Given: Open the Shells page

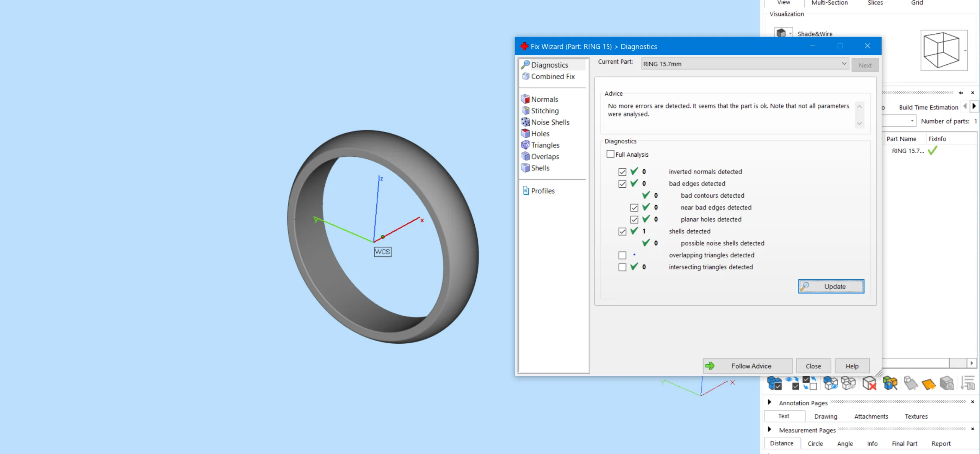Looking at the screenshot, I should 540,168.
